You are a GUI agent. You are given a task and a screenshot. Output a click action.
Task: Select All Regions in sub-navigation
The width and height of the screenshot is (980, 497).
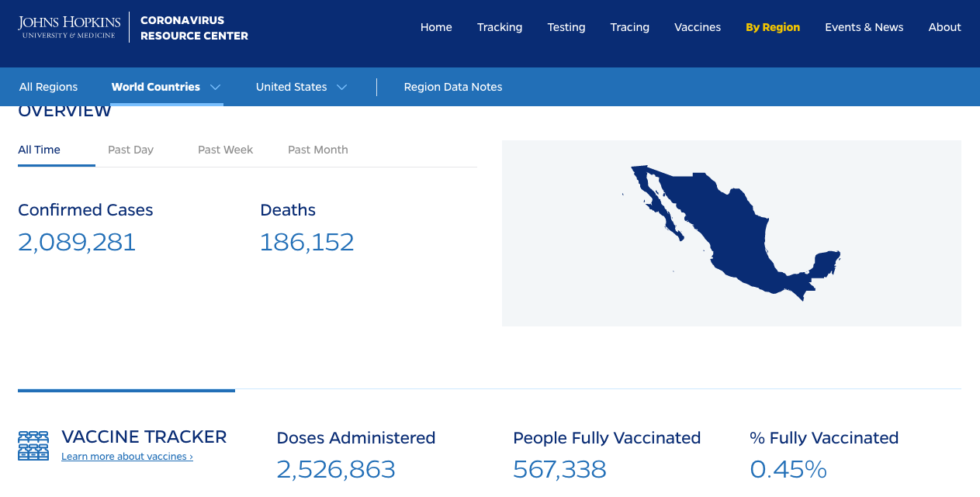(x=49, y=87)
